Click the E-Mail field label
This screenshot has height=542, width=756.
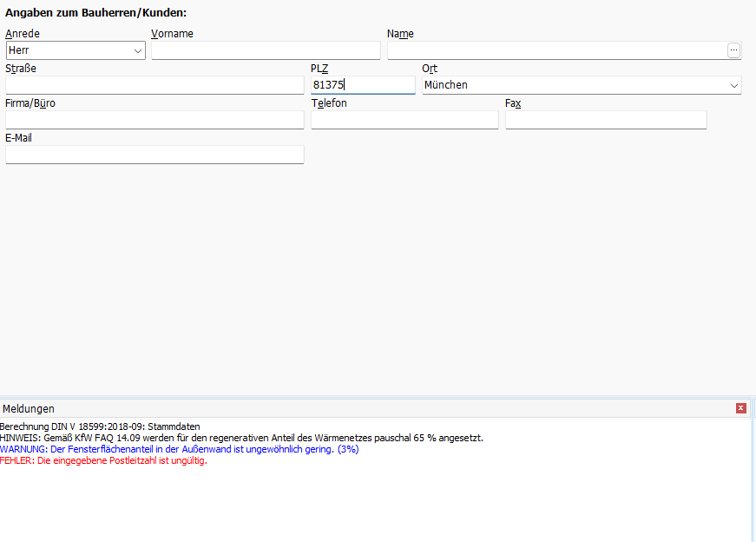tap(19, 138)
